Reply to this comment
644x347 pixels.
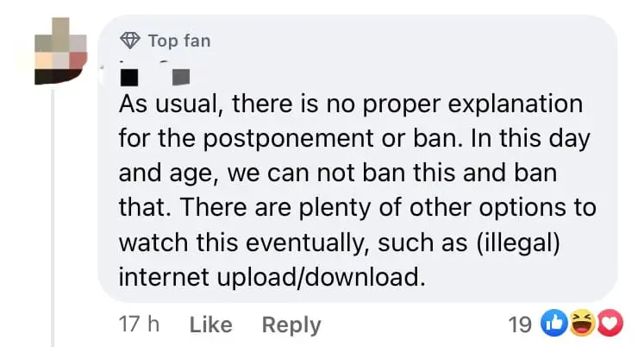(291, 325)
